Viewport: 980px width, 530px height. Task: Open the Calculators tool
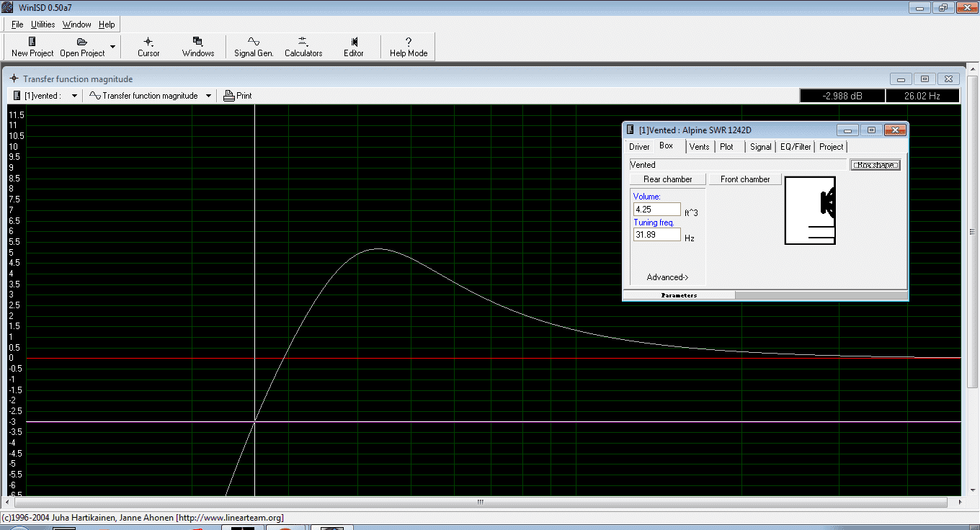(303, 47)
